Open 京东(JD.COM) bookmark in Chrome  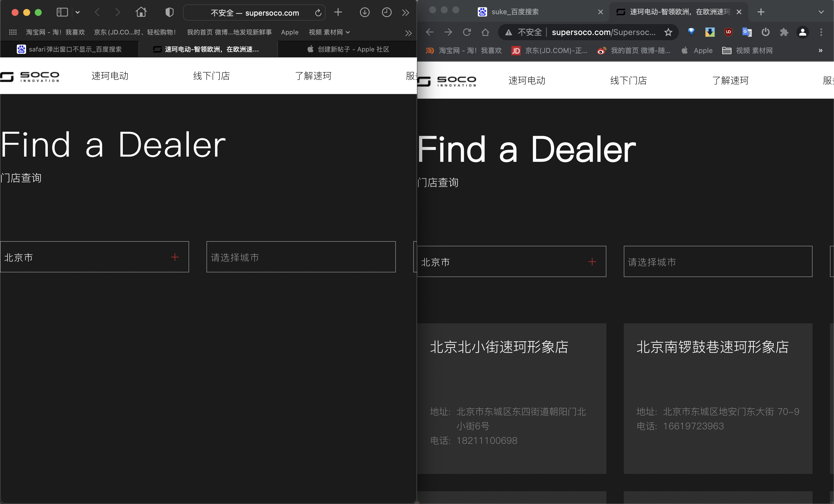click(x=549, y=50)
